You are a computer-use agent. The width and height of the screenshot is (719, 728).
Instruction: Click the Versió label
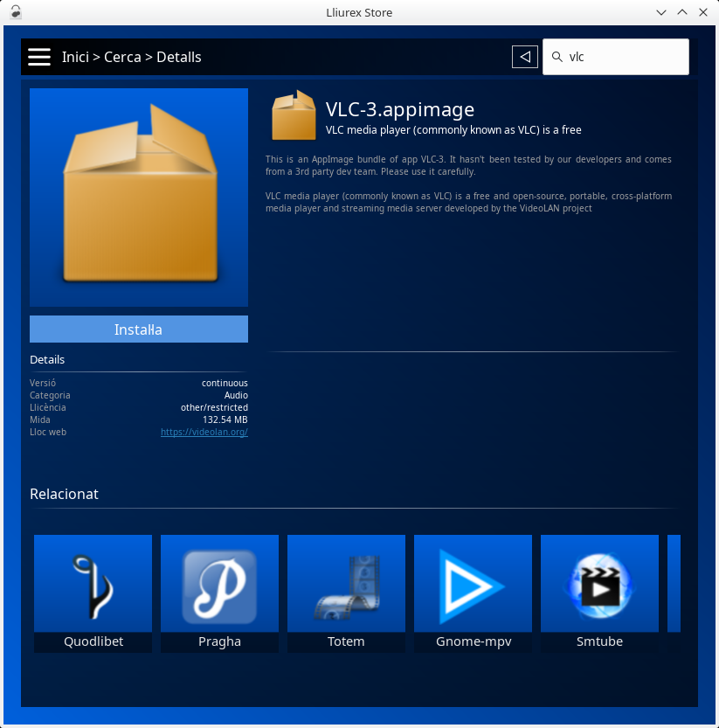43,383
